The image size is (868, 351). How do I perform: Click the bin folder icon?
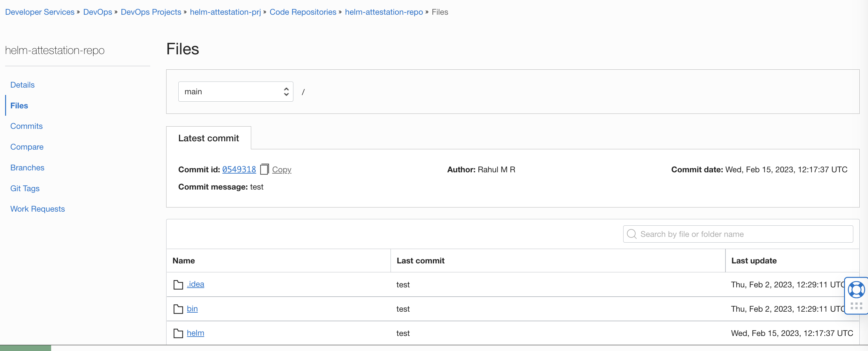pyautogui.click(x=178, y=309)
